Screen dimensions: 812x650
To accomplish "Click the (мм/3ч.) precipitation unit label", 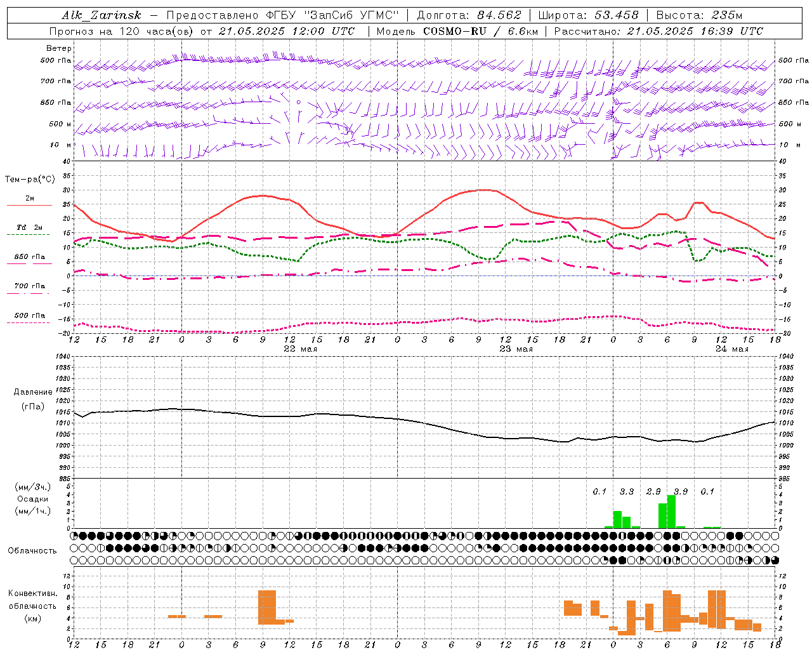I will [x=32, y=487].
